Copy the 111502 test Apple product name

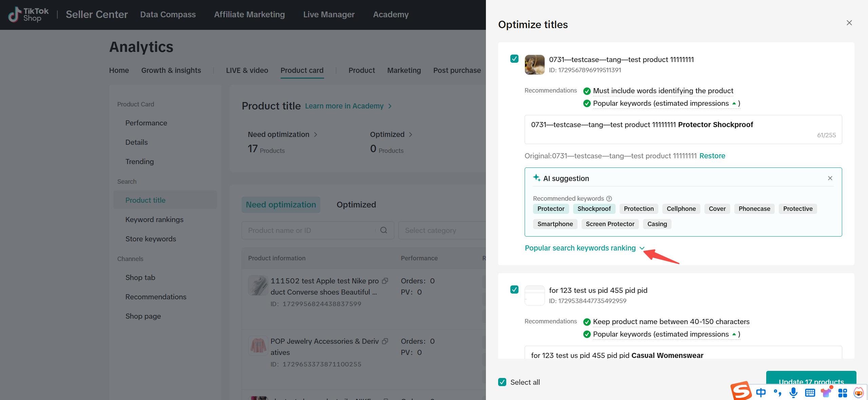point(385,281)
